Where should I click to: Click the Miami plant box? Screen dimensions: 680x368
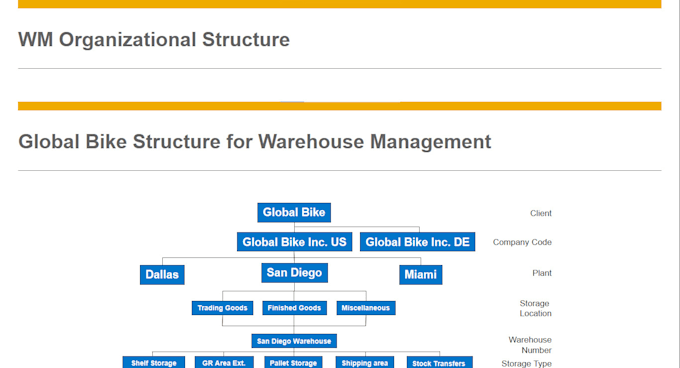[421, 275]
